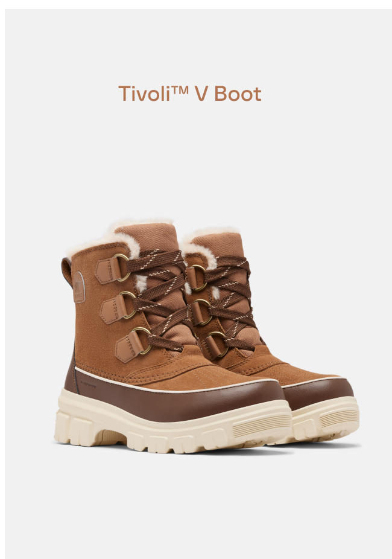Image resolution: width=392 pixels, height=559 pixels.
Task: Click the top brass D-ring on the left boot
Action: pos(123,267)
